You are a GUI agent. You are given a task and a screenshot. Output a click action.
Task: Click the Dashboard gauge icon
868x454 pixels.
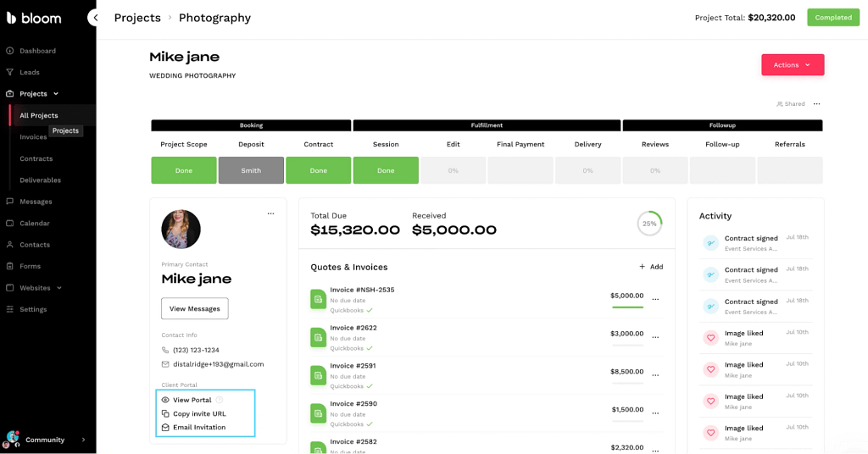coord(10,51)
